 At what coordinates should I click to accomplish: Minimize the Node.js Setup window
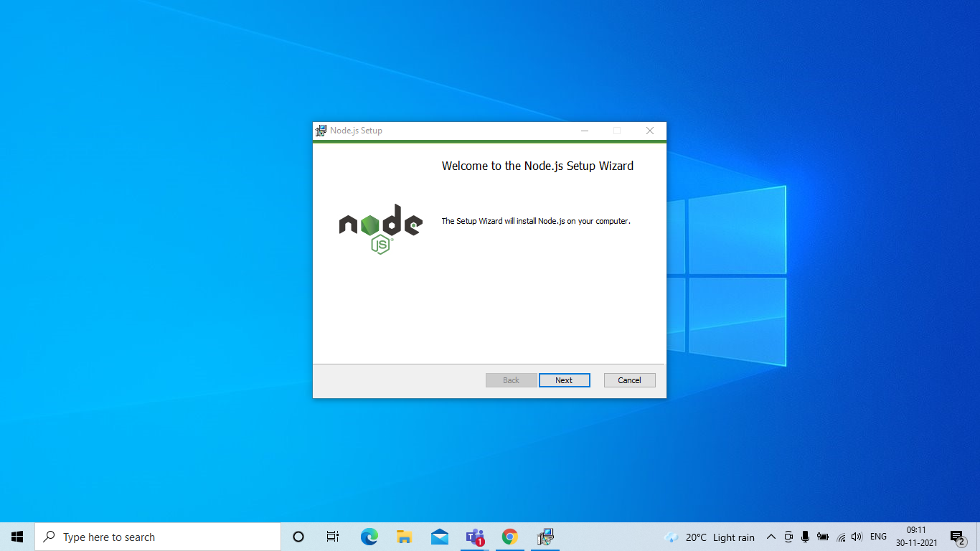585,131
